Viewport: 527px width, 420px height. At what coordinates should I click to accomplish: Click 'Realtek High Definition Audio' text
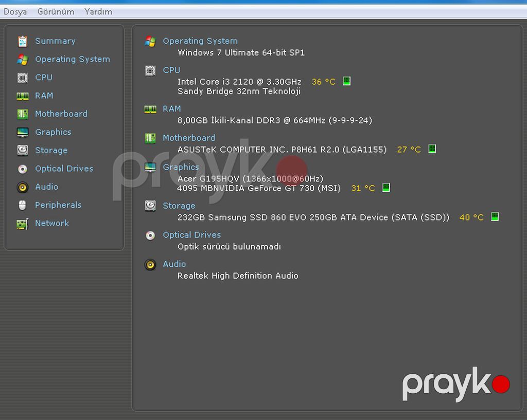point(238,276)
